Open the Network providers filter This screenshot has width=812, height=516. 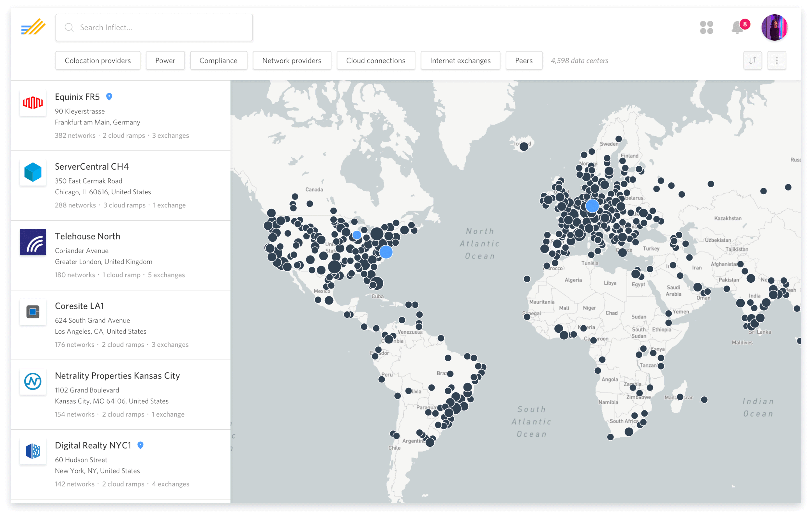tap(292, 60)
